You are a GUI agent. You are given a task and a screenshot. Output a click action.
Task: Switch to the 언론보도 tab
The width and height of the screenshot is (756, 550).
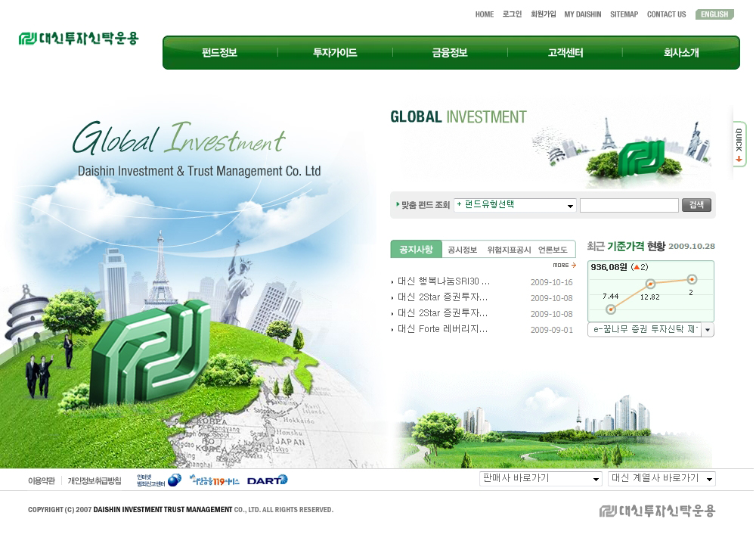click(553, 250)
